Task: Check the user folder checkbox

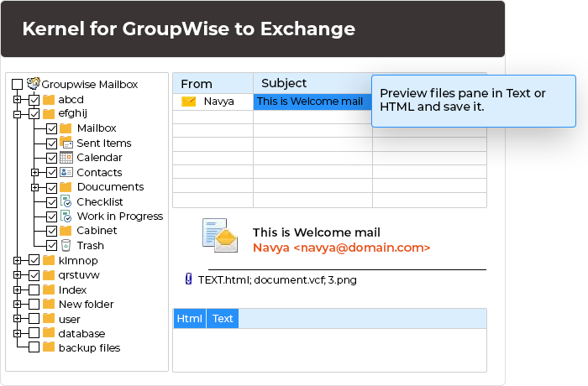Action: (x=34, y=319)
